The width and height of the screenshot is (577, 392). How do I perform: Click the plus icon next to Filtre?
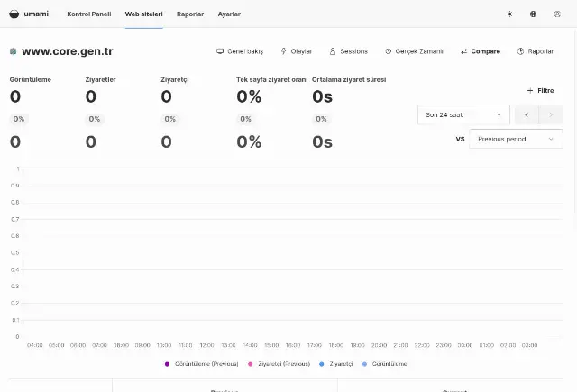pos(530,90)
